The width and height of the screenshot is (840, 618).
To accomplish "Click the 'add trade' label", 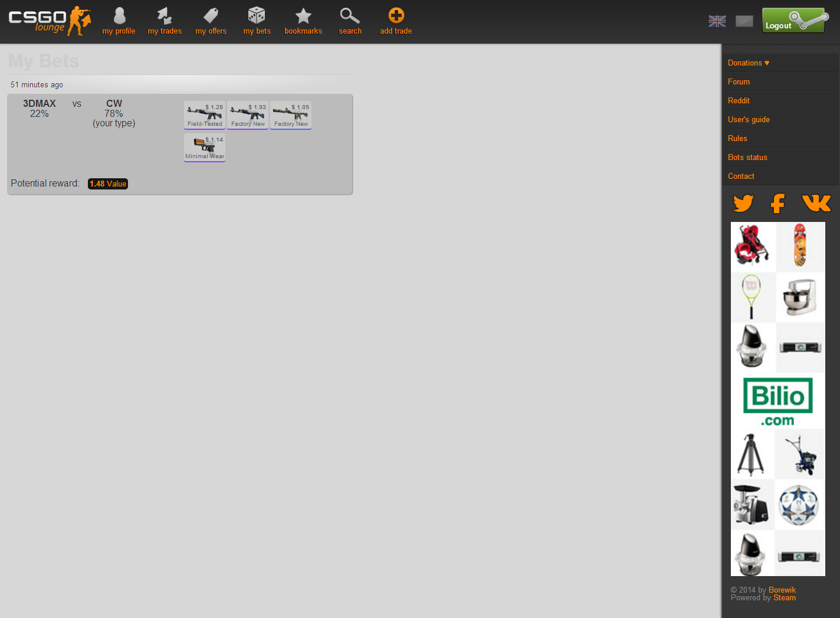I will pos(396,31).
